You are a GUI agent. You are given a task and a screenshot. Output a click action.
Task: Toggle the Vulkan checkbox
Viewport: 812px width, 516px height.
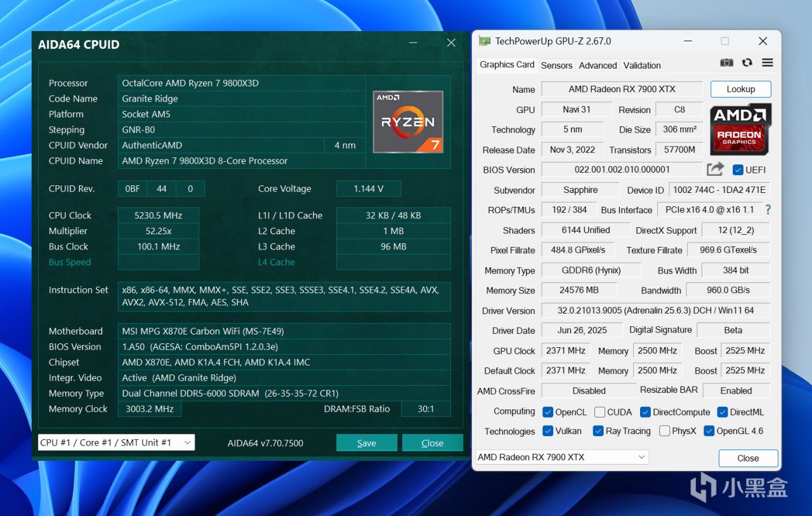(548, 431)
